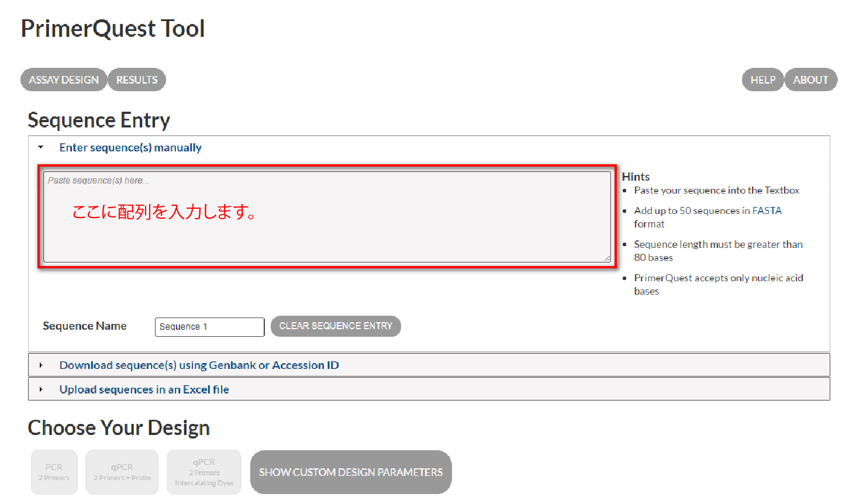The width and height of the screenshot is (849, 504).
Task: Click the Hints heading
Action: coord(636,177)
